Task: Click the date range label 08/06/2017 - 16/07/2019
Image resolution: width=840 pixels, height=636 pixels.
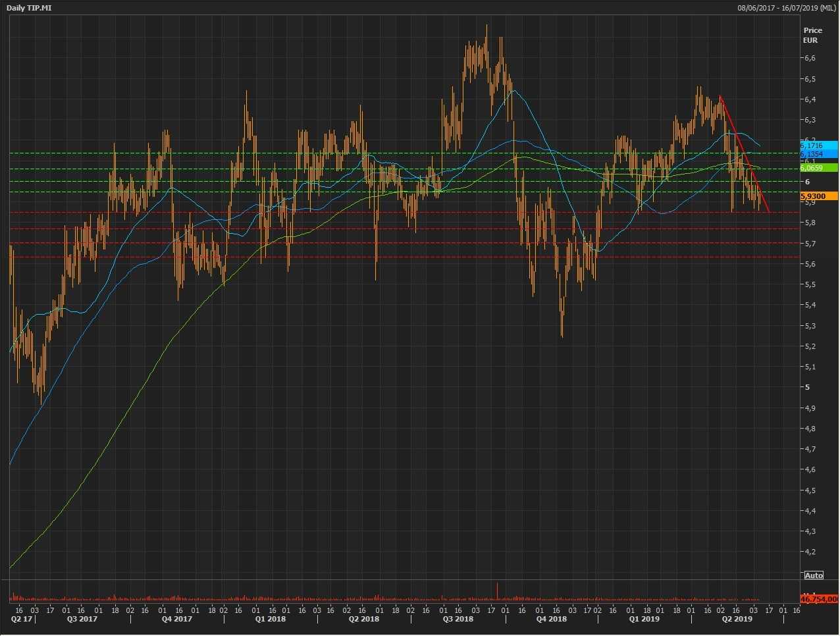Action: pyautogui.click(x=787, y=7)
